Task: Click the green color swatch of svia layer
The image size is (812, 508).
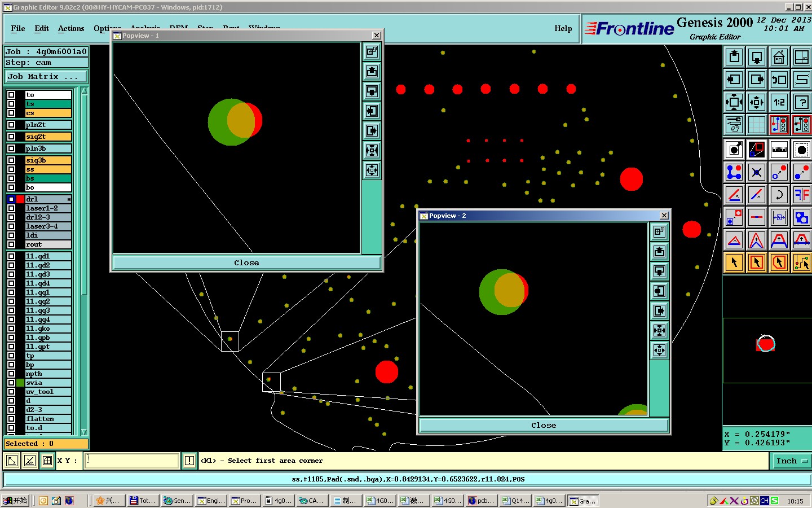Action: [20, 383]
